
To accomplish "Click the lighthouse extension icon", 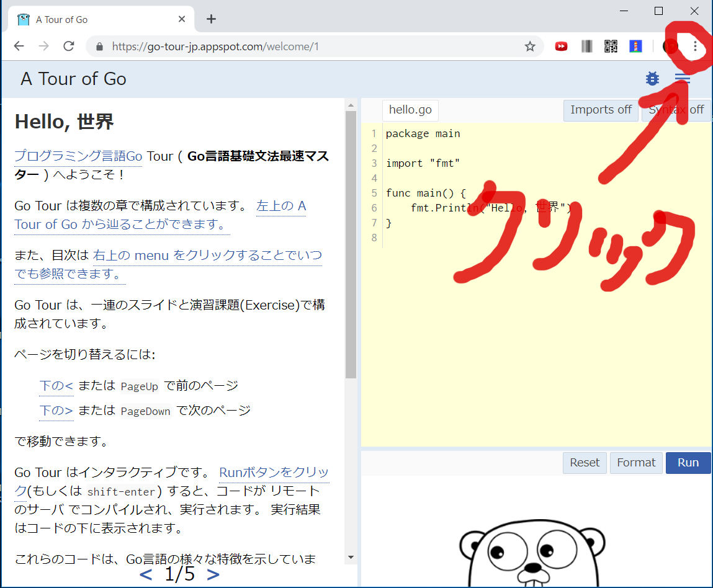I will [635, 47].
